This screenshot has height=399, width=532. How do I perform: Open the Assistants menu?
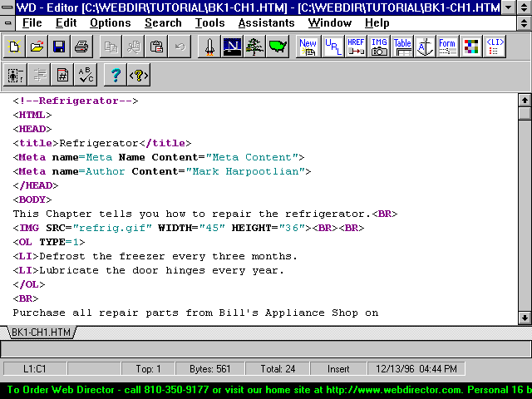[266, 22]
